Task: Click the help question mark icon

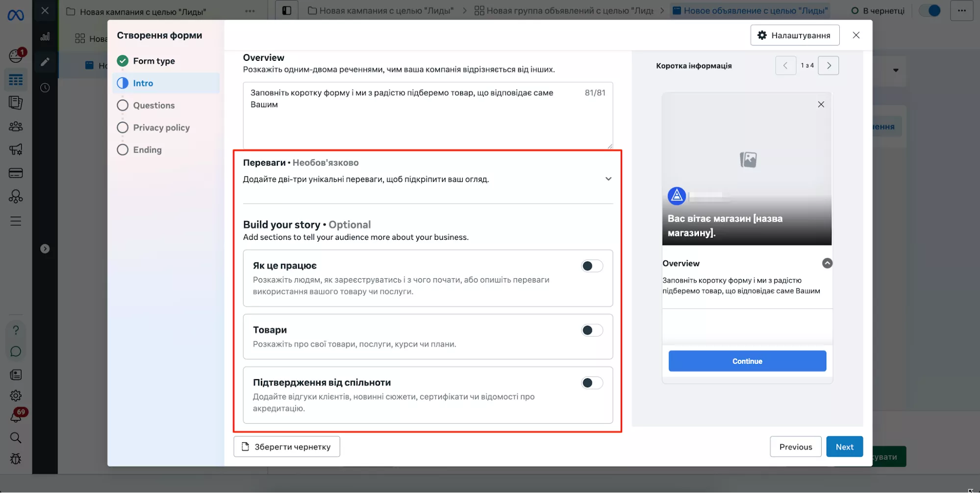Action: [x=16, y=330]
